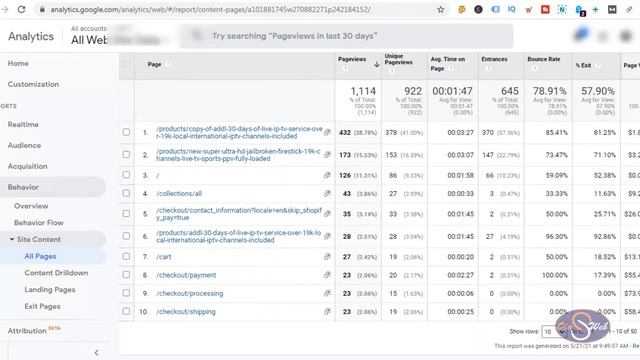Open external link icon for row 6 addl-30-days product
The image size is (640, 360).
pyautogui.click(x=327, y=236)
